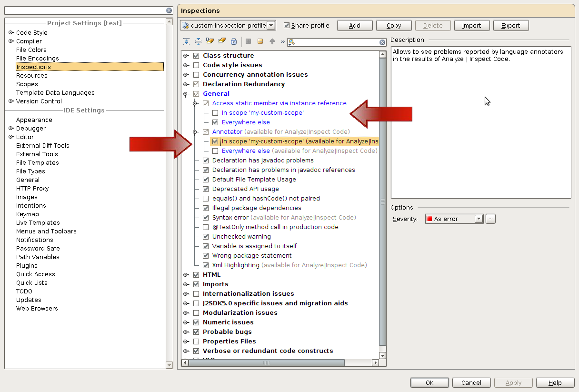This screenshot has width=579, height=392.
Task: Click the up arrow icon on the toolbar
Action: click(x=272, y=41)
